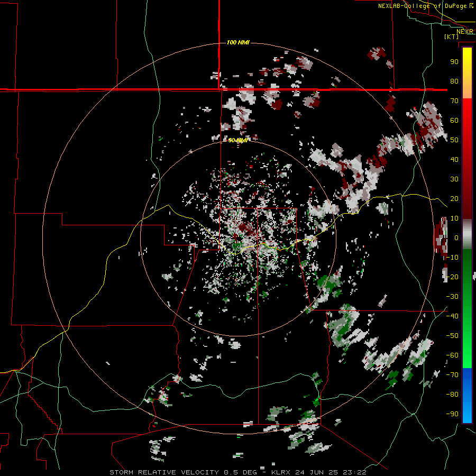This screenshot has height=476, width=476.
Task: Click the [KT] units label
Action: (x=452, y=36)
